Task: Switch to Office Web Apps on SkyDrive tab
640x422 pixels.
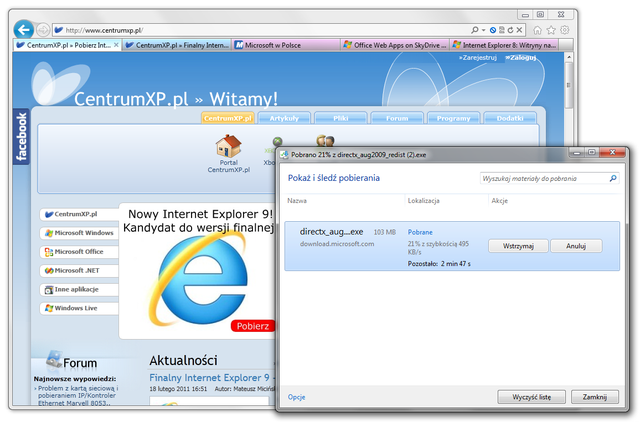Action: 395,45
